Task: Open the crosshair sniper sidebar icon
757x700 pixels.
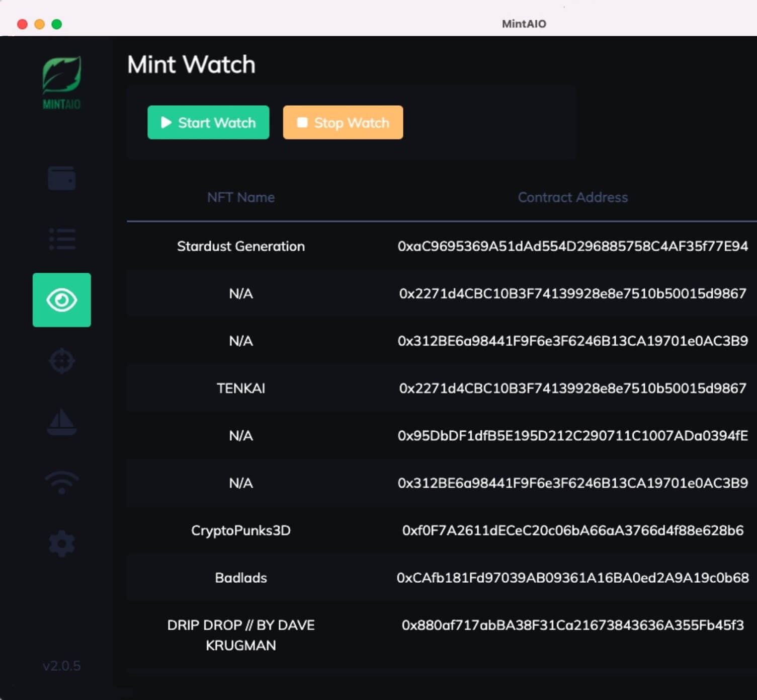Action: 62,361
